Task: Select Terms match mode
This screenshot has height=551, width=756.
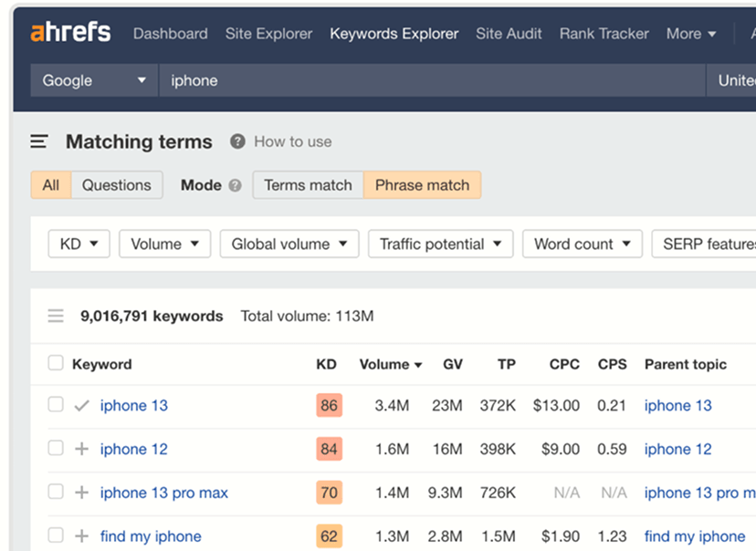Action: point(308,185)
